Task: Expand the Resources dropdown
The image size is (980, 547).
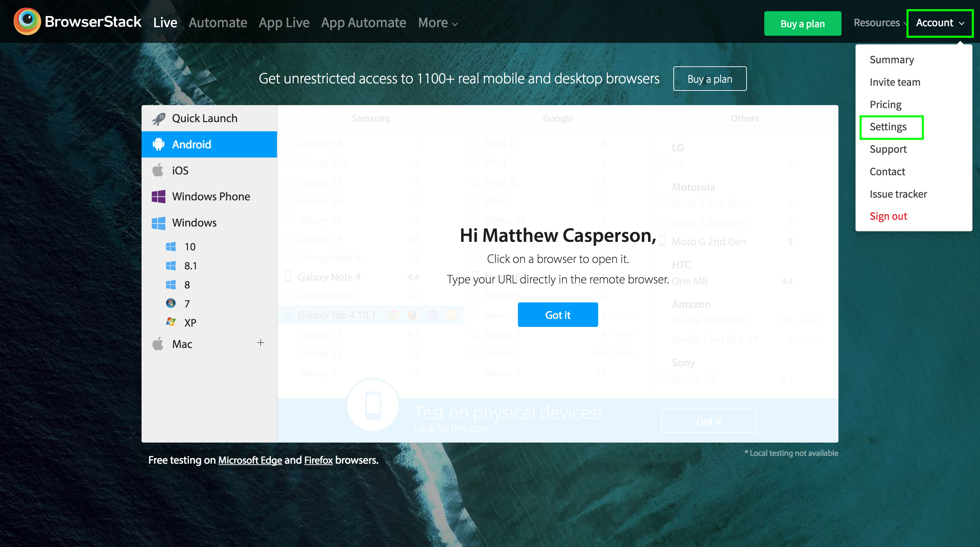Action: [x=880, y=23]
